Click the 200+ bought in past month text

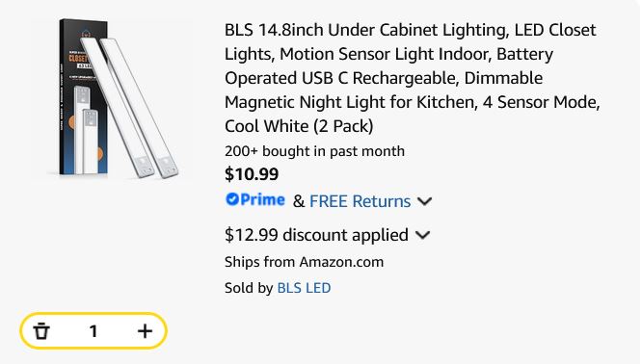(x=314, y=151)
